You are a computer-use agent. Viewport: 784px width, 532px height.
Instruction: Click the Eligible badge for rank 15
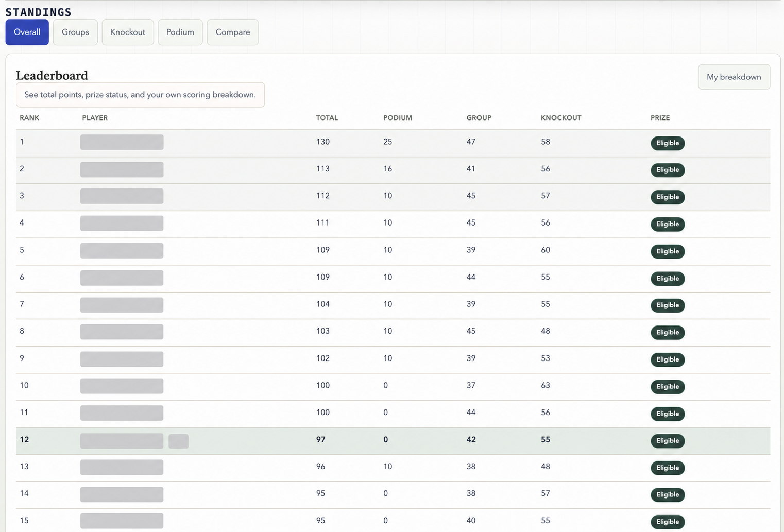coord(668,522)
